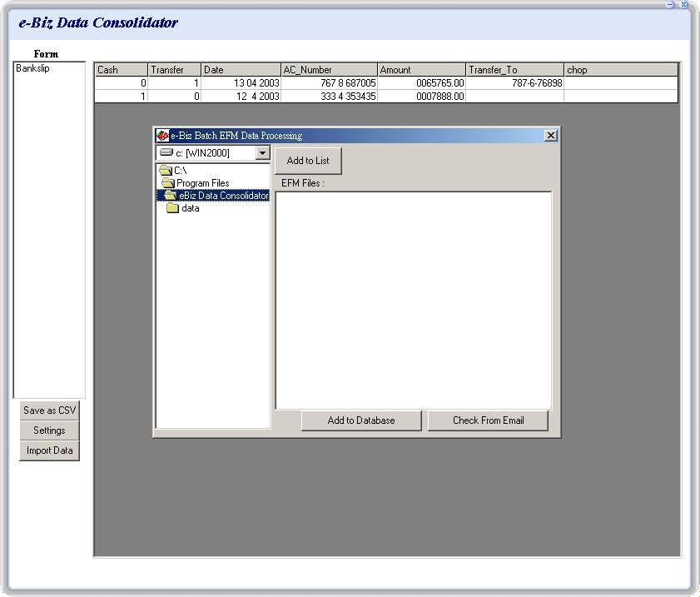This screenshot has width=700, height=597.
Task: Click the Program Files folder icon
Action: click(x=168, y=183)
